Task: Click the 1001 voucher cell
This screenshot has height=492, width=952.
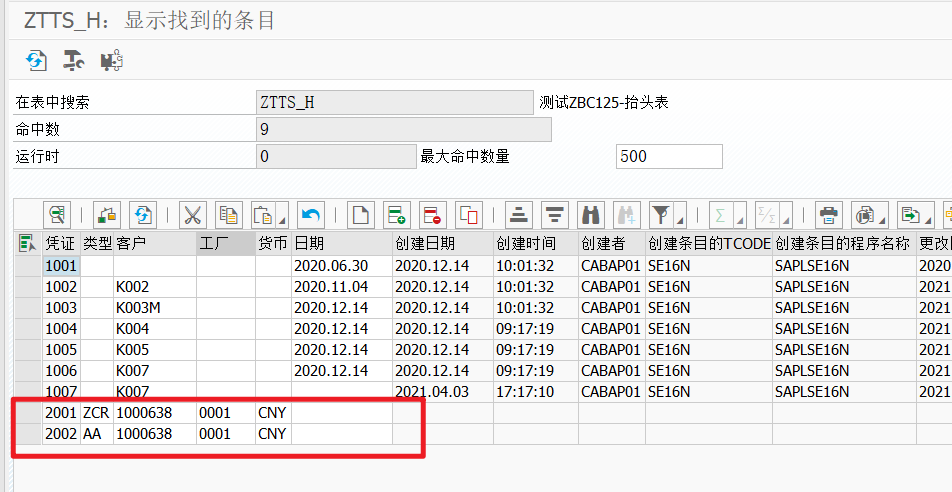Action: (61, 266)
